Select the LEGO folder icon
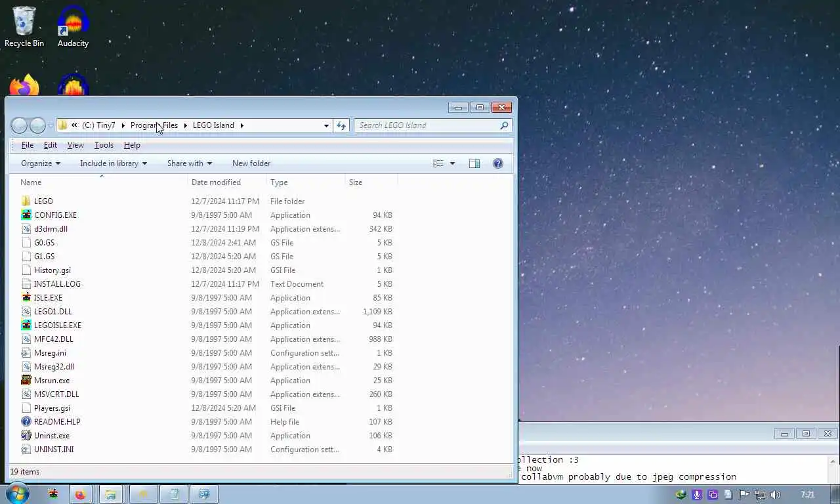840x504 pixels. tap(26, 201)
